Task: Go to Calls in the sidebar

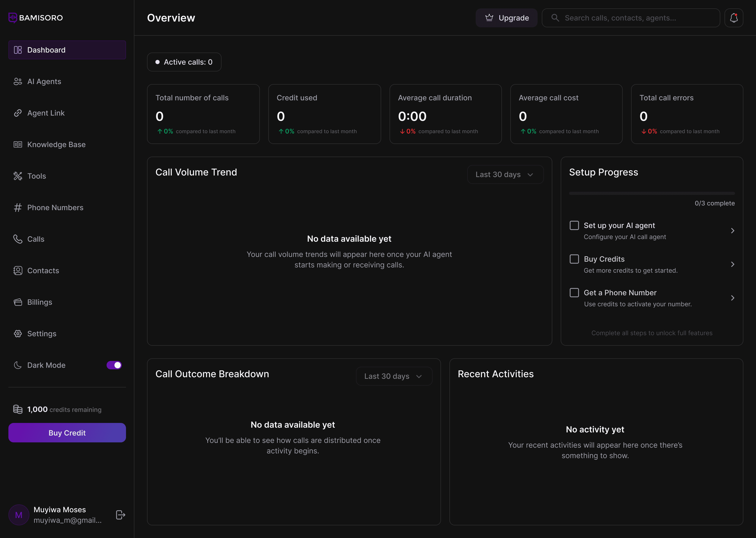Action: point(35,239)
